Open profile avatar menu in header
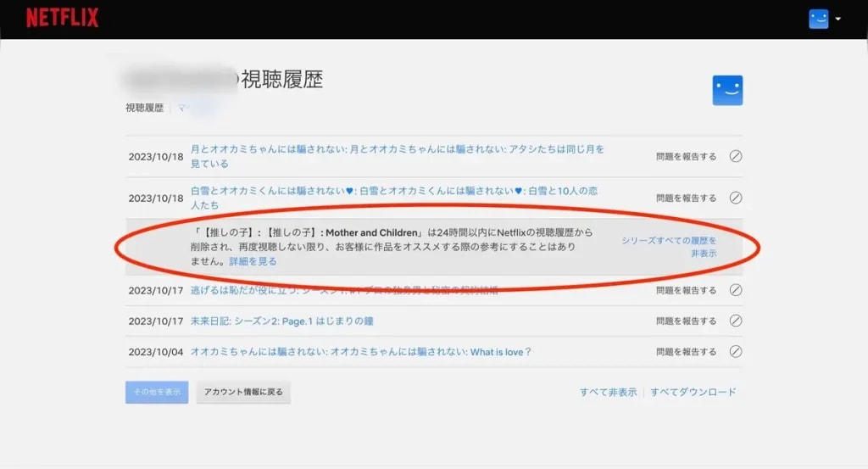Viewport: 868px width, 469px height. click(x=818, y=19)
